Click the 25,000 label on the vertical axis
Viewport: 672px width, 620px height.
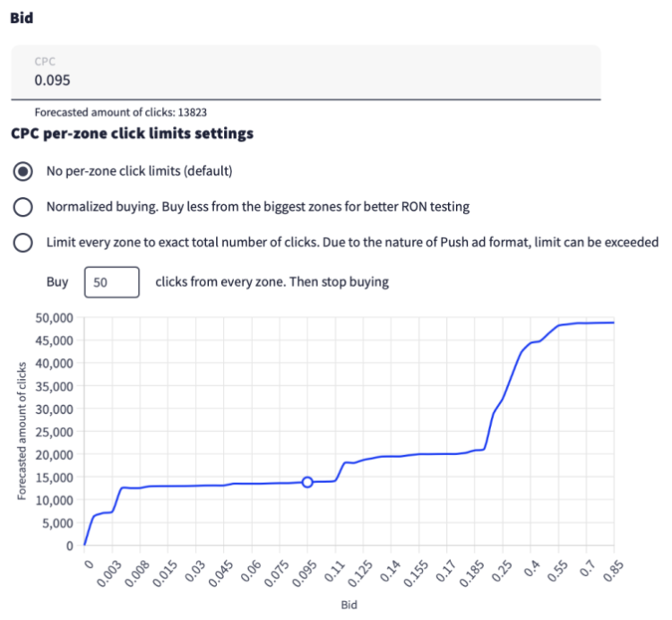coord(54,432)
